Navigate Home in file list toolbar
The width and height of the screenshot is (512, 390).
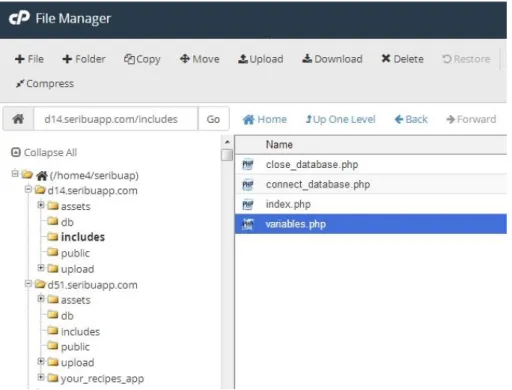click(x=265, y=119)
